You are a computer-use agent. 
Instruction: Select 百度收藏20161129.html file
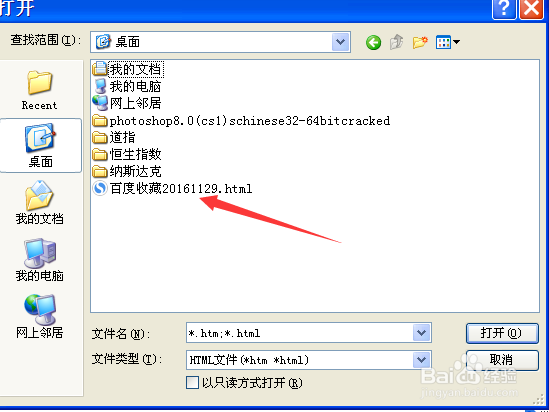[x=172, y=189]
